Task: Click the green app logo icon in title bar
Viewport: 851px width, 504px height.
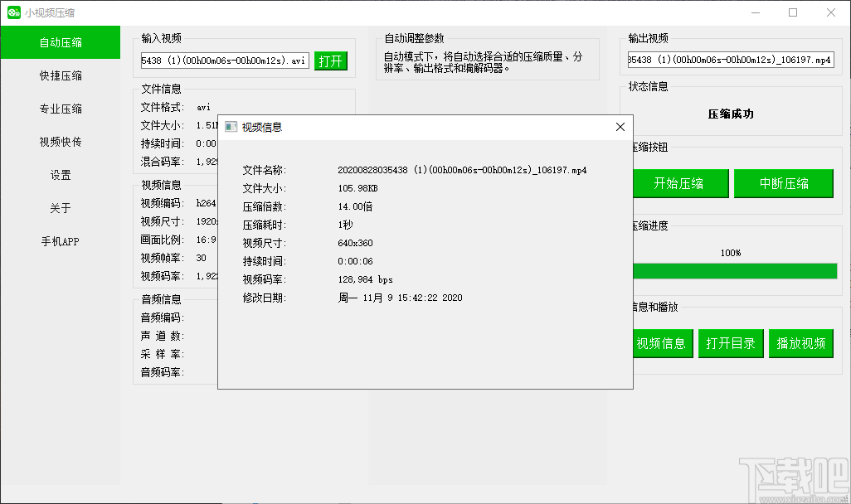Action: pos(13,12)
